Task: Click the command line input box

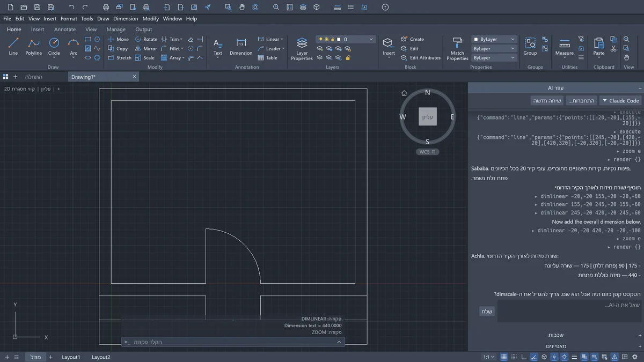Action: coord(232,342)
